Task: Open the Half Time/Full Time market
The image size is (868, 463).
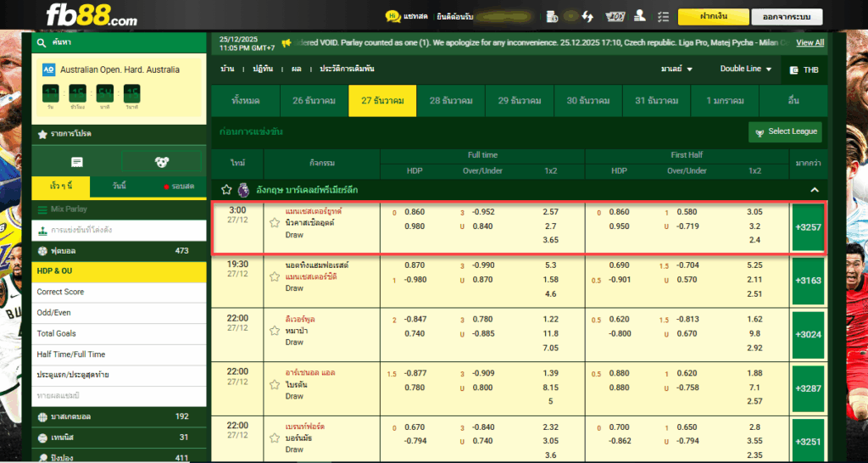Action: tap(119, 354)
